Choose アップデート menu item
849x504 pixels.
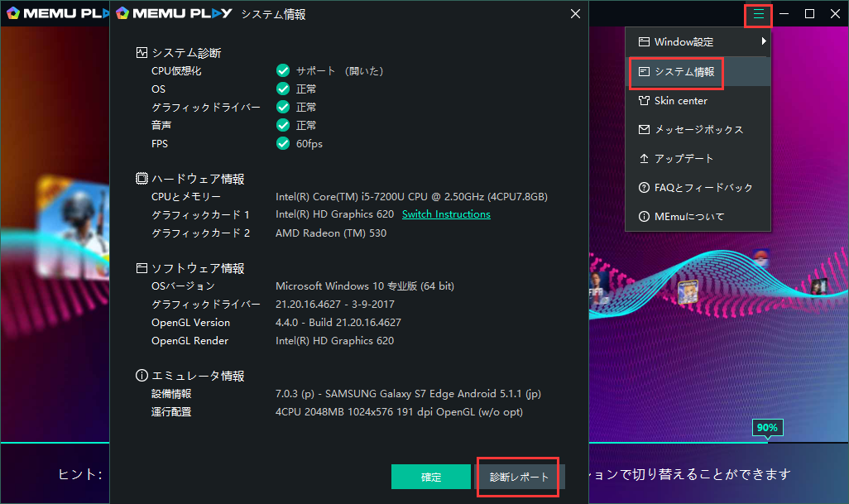pos(684,159)
